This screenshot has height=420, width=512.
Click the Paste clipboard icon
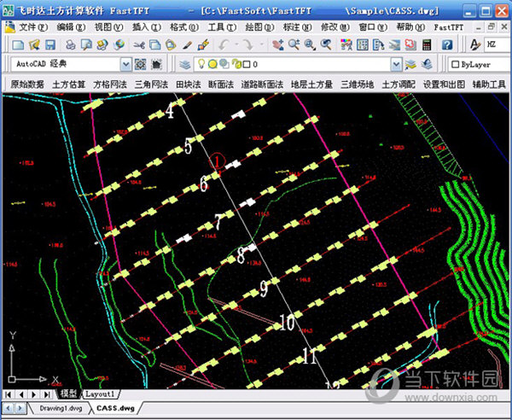tap(171, 44)
